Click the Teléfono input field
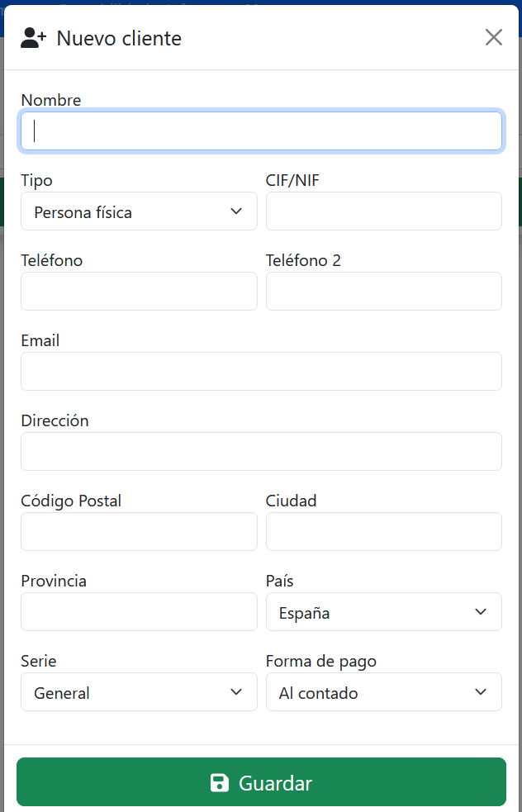The image size is (522, 812). 139,292
